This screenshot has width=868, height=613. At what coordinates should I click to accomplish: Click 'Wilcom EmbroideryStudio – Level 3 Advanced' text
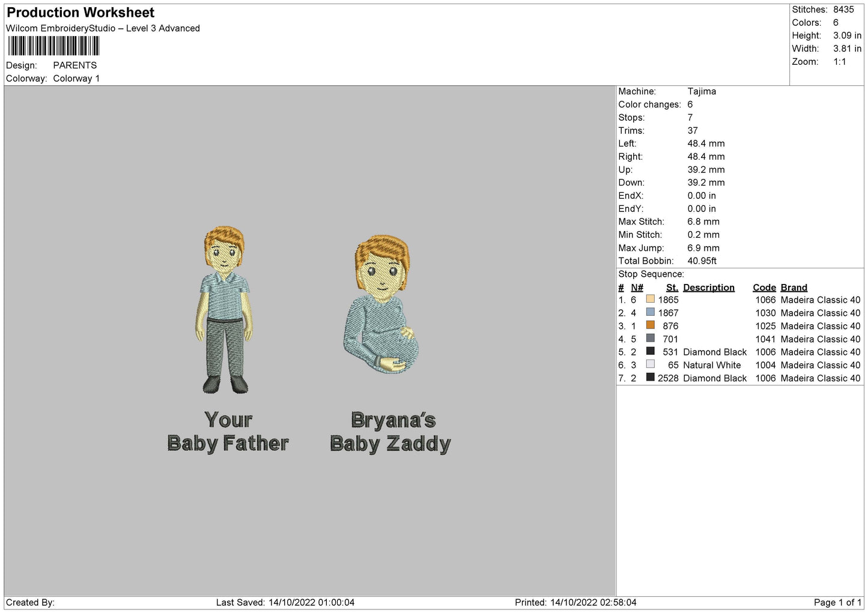103,28
